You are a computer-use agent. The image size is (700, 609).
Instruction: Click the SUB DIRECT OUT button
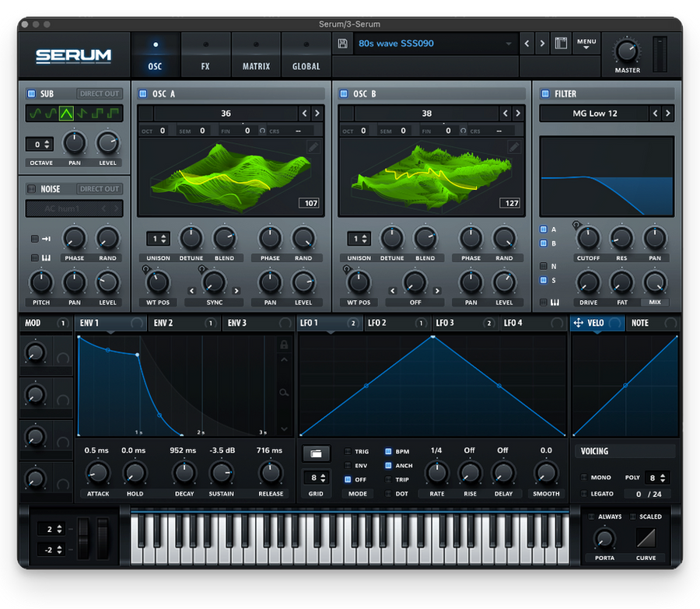(100, 94)
